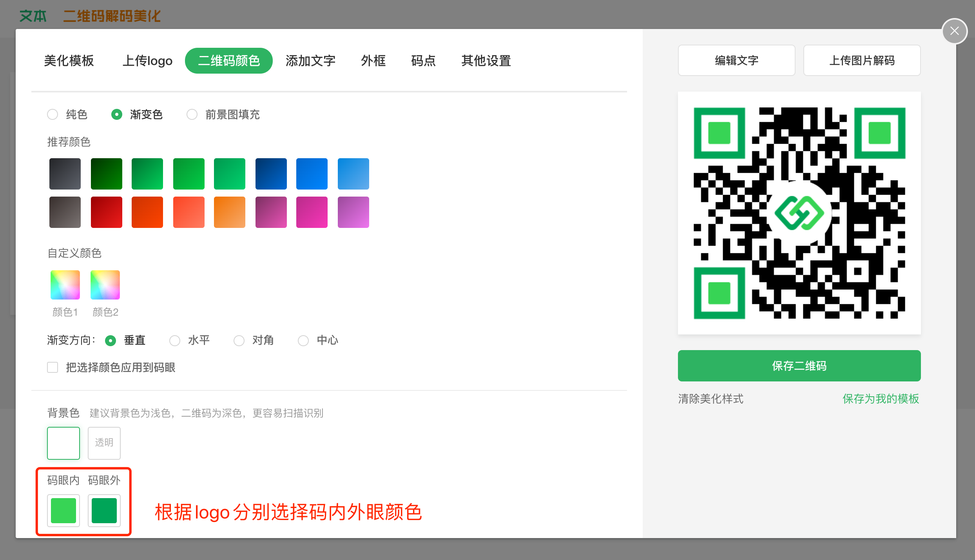Screen dimensions: 975x560
Task: Set gradient direction to 中心
Action: (303, 341)
